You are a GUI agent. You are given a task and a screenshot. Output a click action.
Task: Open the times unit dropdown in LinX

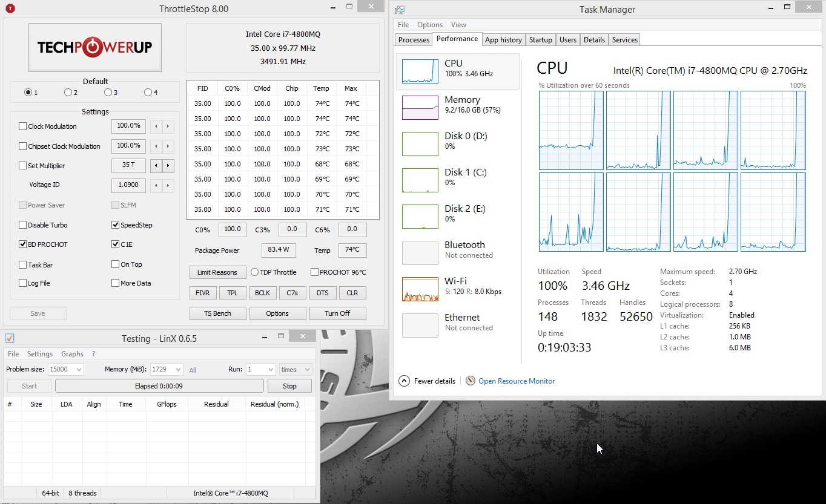296,370
